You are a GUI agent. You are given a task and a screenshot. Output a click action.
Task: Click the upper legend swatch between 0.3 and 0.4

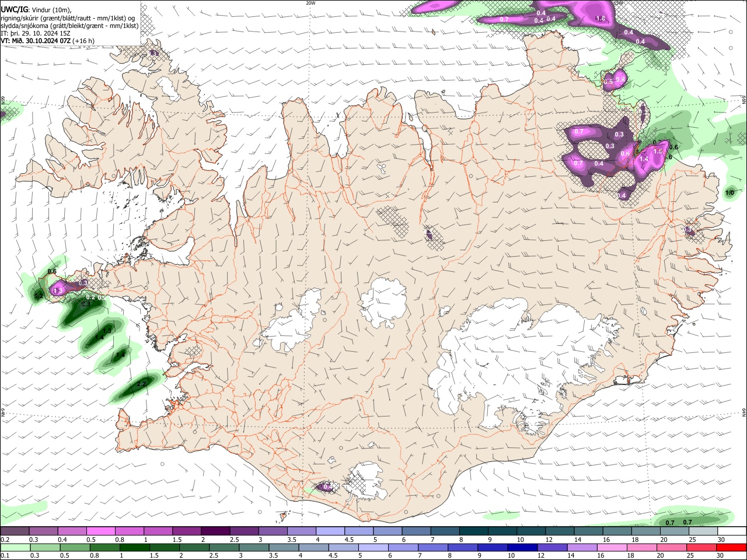click(x=43, y=531)
